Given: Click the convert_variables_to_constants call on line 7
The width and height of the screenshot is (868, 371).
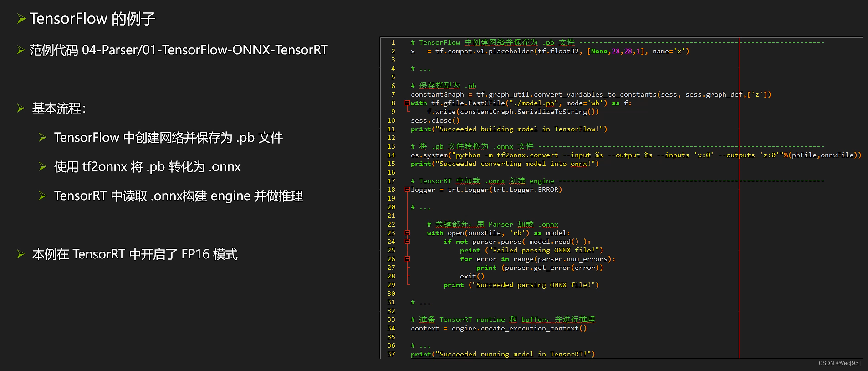Looking at the screenshot, I should [x=591, y=94].
